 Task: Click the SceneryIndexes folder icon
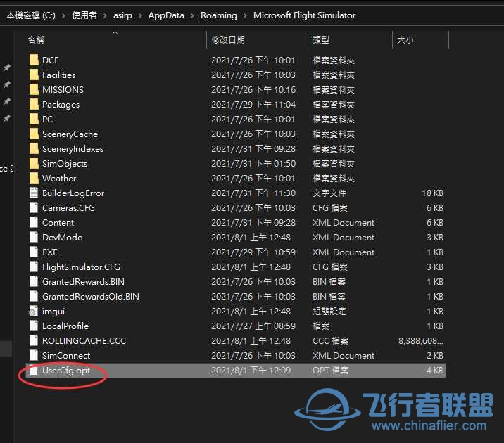pos(34,148)
